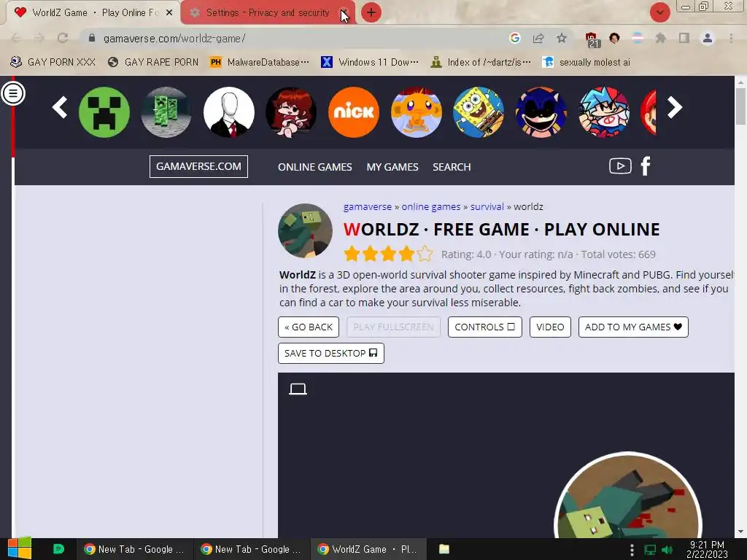Open the red-haired girlfriend game thumbnail
Screen dimensions: 747x560
[291, 112]
